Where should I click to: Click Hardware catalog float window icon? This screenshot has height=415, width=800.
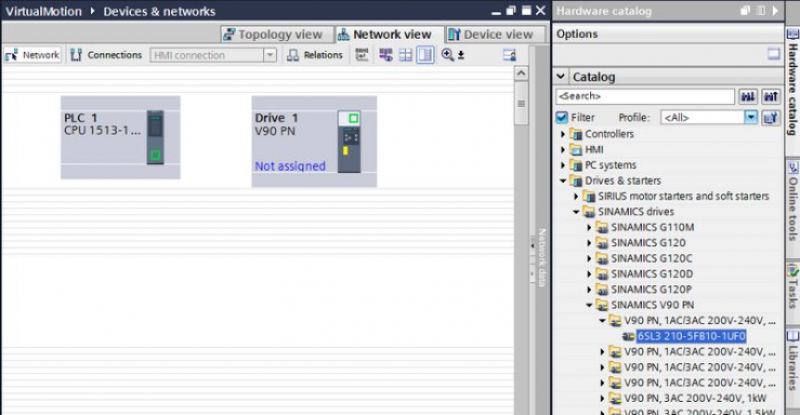[745, 11]
